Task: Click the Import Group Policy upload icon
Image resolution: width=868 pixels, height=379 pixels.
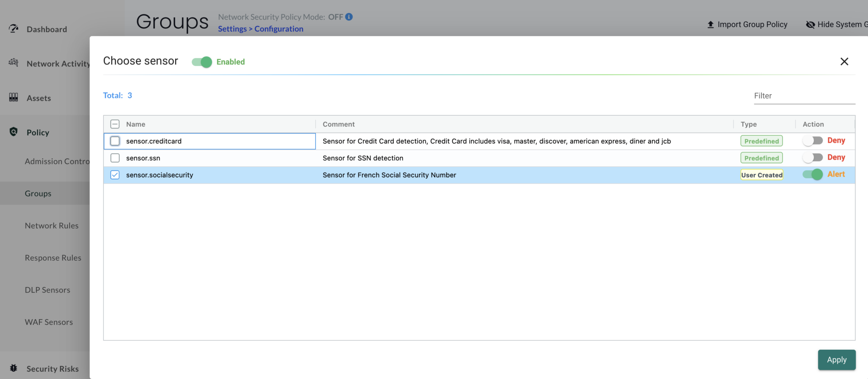Action: pyautogui.click(x=711, y=25)
